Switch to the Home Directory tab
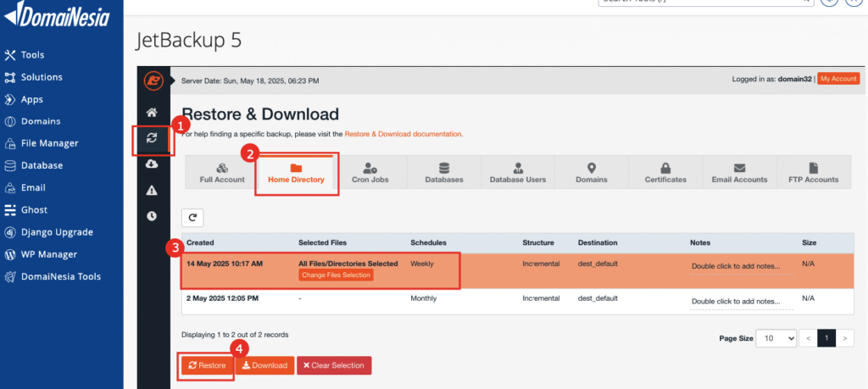The width and height of the screenshot is (868, 389). [296, 173]
